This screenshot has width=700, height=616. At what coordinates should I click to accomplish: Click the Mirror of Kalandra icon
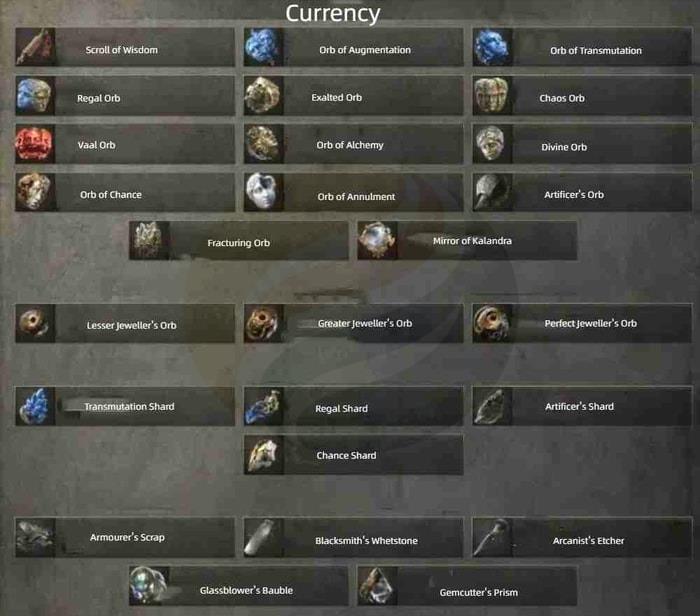pos(377,240)
